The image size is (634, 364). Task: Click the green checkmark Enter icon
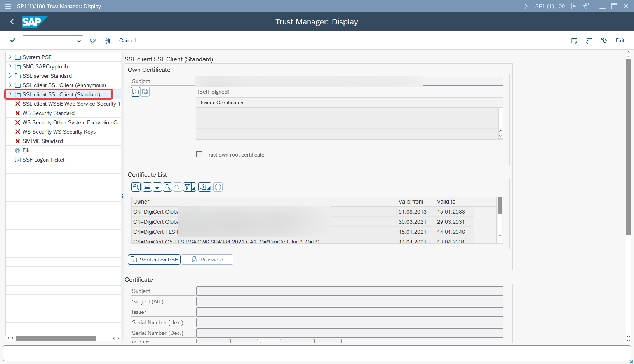click(x=13, y=40)
